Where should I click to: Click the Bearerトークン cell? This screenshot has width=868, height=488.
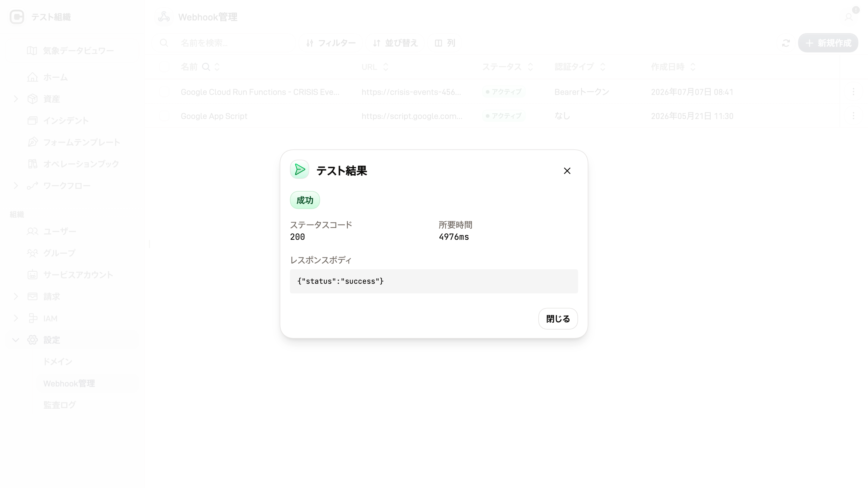pos(582,92)
